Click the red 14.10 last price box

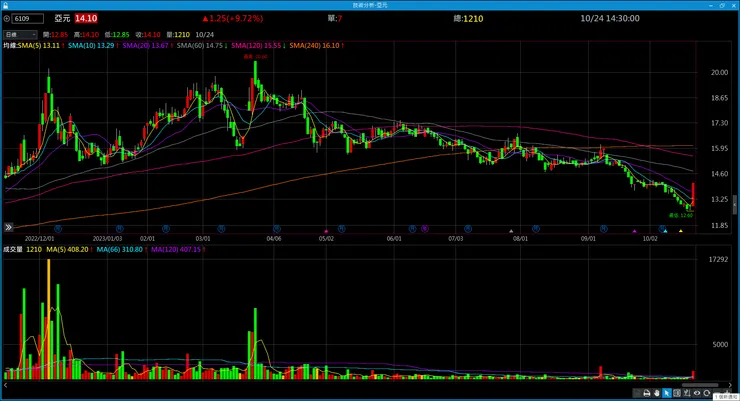(86, 18)
